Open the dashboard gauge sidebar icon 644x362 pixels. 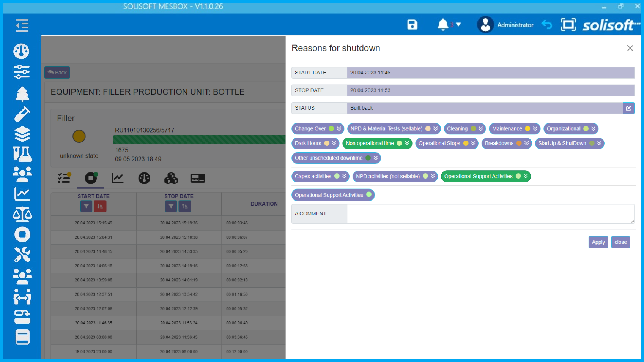[x=21, y=51]
